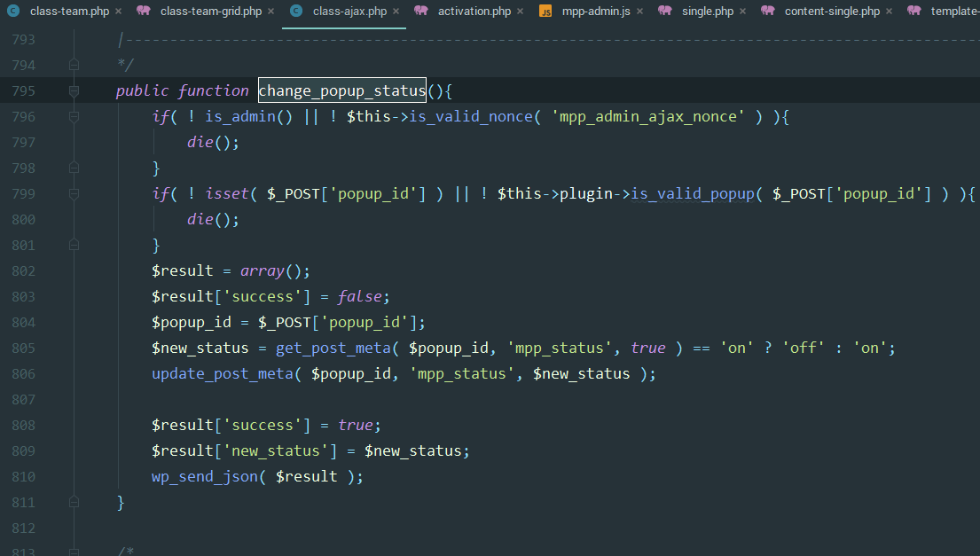
Task: Close the class-ajax.php tab
Action: [x=396, y=12]
